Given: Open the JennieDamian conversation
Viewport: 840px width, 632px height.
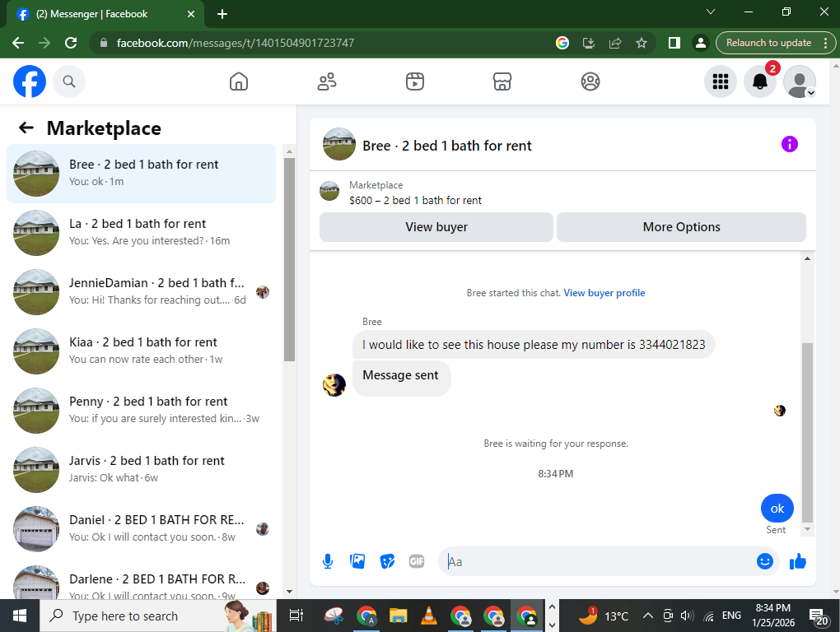Looking at the screenshot, I should [141, 292].
